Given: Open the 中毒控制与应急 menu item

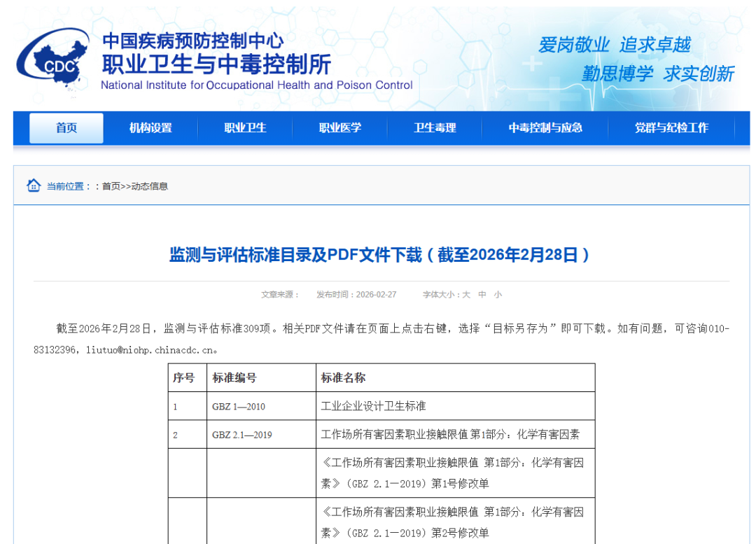Looking at the screenshot, I should pos(545,128).
